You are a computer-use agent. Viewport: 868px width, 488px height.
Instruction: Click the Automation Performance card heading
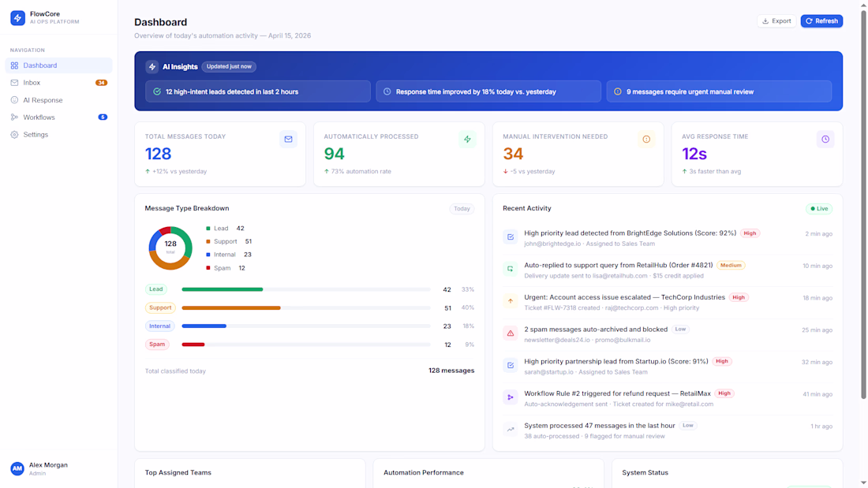[424, 472]
